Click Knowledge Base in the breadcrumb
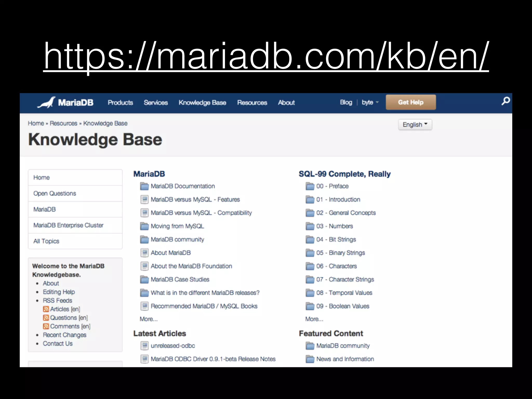This screenshot has height=399, width=532. pyautogui.click(x=105, y=123)
